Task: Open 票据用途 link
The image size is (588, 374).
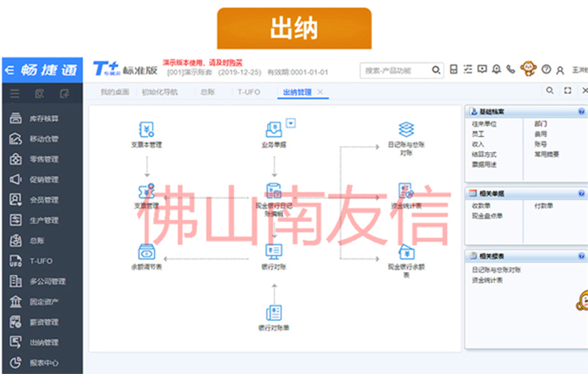Action: coord(484,165)
